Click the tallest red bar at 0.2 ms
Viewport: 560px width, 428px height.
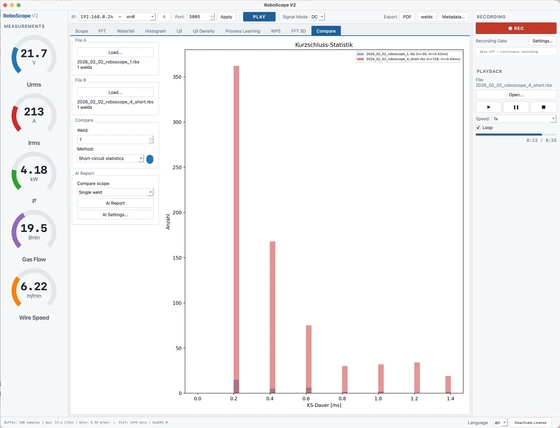click(236, 229)
